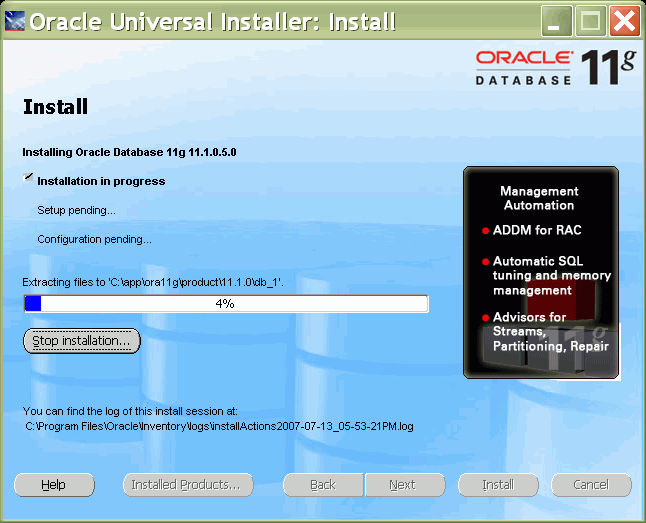This screenshot has height=523, width=646.
Task: Click the 4% installation progress bar
Action: point(226,304)
